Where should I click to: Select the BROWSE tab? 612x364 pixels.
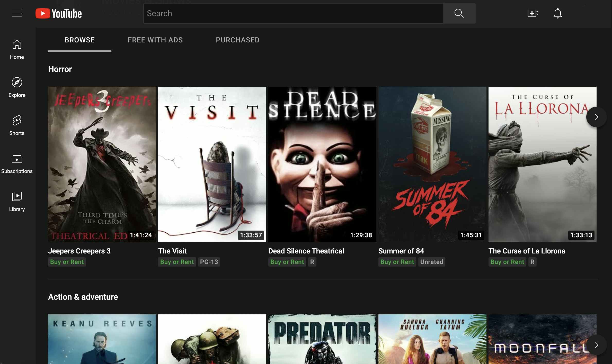(x=79, y=40)
